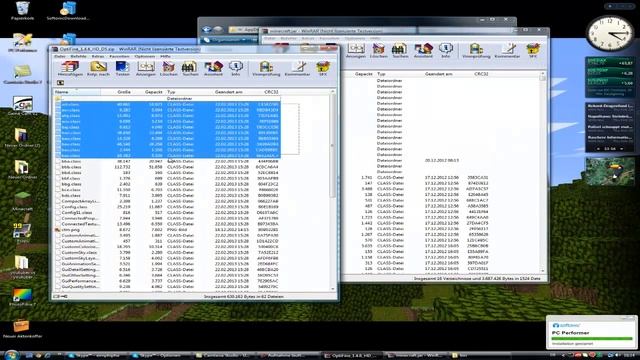640x360 pixels.
Task: Select the CustomSky.class row
Action: pyautogui.click(x=167, y=253)
